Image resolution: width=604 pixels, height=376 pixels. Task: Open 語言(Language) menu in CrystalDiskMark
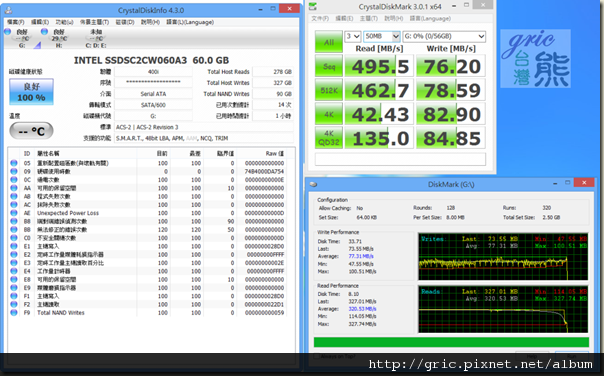(430, 18)
